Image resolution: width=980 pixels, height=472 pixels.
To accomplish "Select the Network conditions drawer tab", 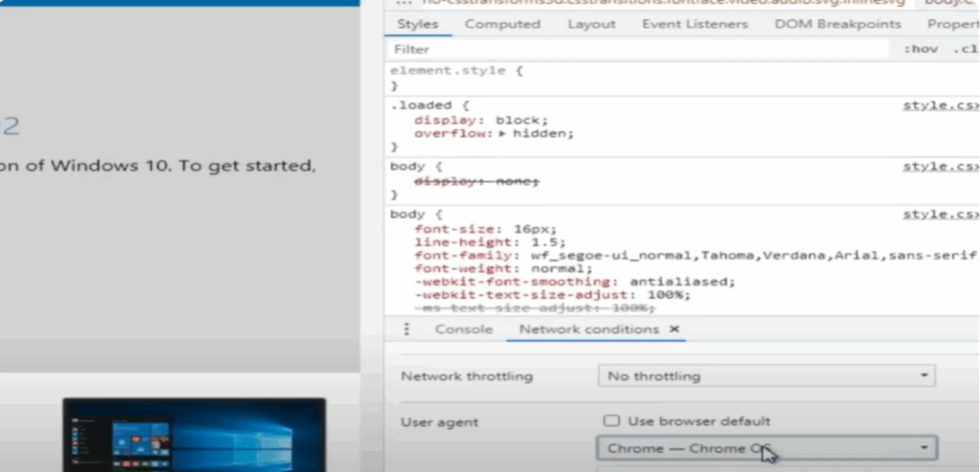I will pos(589,329).
